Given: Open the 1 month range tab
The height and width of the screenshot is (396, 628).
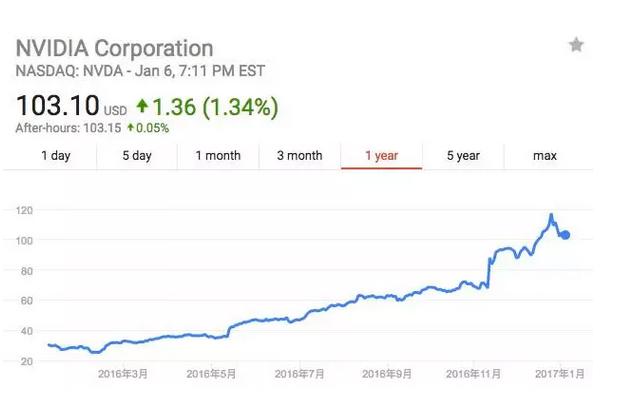Looking at the screenshot, I should 218,155.
